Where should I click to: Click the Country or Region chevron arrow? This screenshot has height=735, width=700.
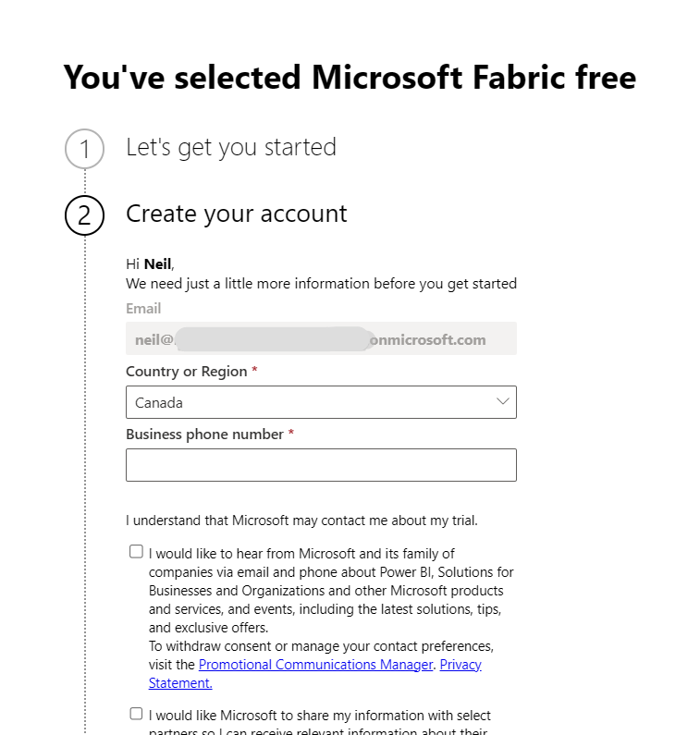click(503, 402)
